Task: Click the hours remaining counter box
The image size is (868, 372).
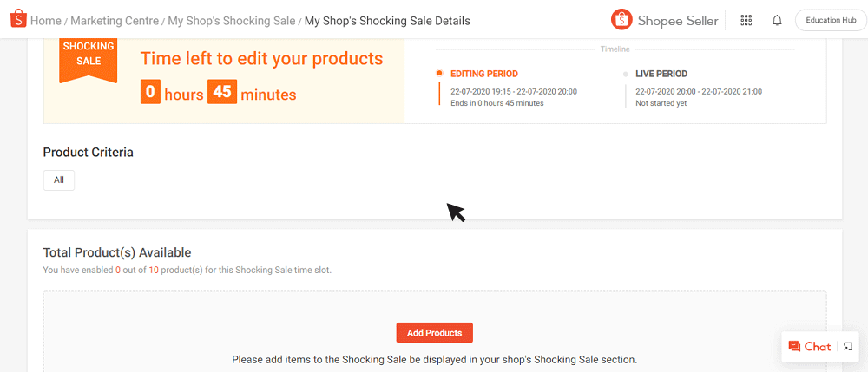Action: coord(150,93)
